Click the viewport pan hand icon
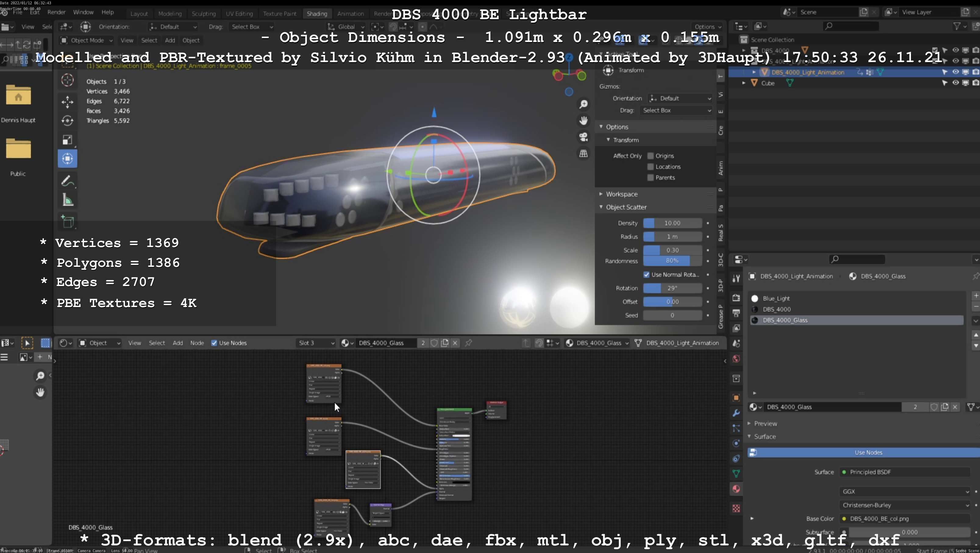Viewport: 980px width, 553px height. pyautogui.click(x=583, y=121)
